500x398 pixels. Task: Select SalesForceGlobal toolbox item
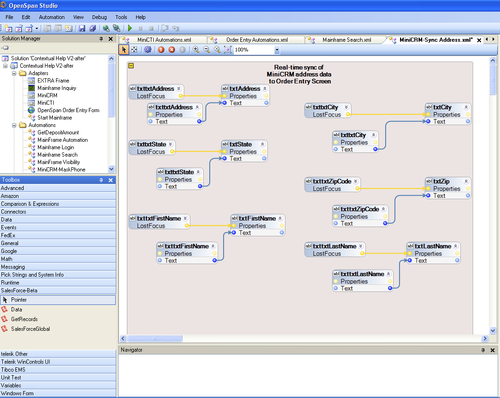pyautogui.click(x=30, y=329)
